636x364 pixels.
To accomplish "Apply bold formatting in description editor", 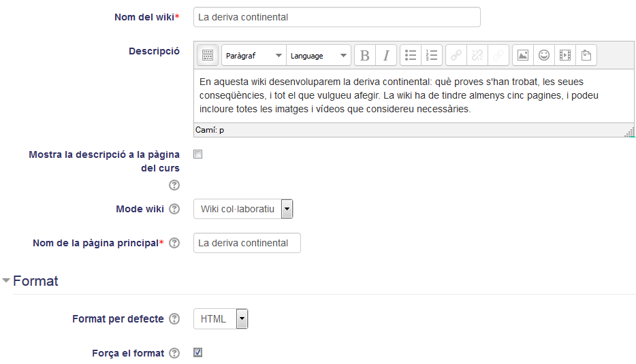I will 365,55.
